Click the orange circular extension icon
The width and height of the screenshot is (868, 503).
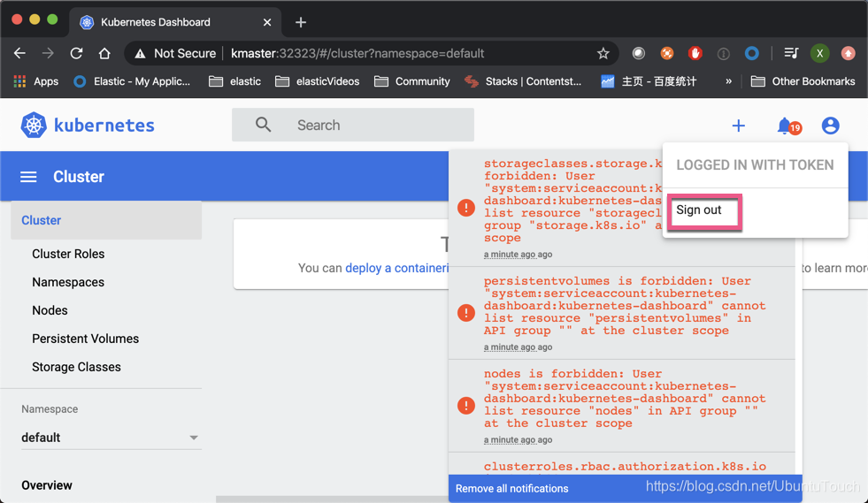click(667, 53)
